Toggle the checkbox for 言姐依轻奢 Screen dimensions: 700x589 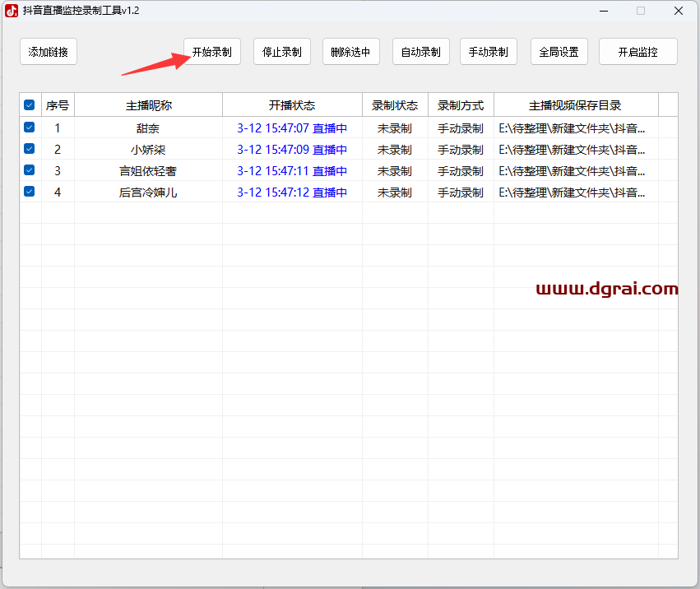[30, 170]
